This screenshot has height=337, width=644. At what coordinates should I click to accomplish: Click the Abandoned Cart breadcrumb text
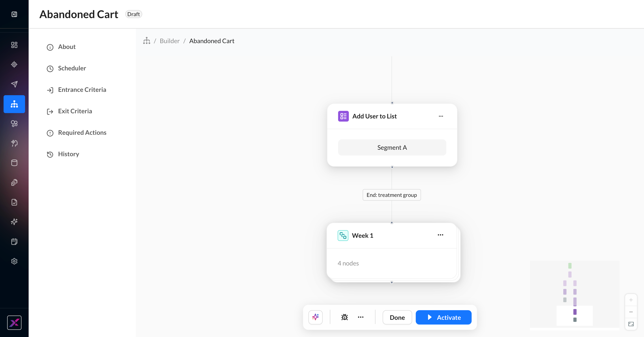click(x=212, y=41)
